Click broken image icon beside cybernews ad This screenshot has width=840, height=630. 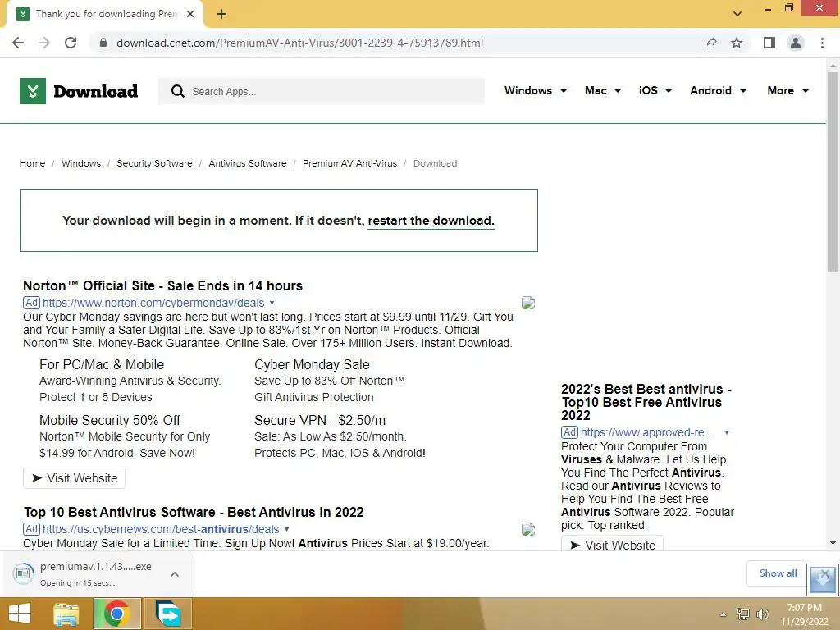pos(528,529)
